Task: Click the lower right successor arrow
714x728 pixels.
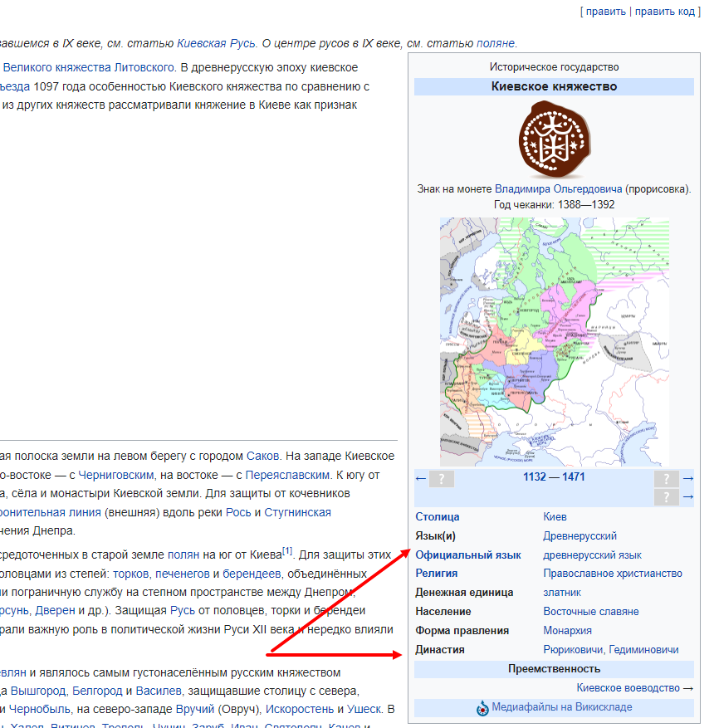Action: pos(688,497)
